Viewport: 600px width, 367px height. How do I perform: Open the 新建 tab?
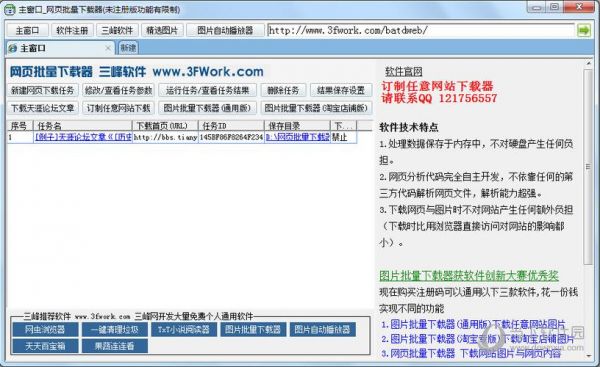[x=128, y=48]
